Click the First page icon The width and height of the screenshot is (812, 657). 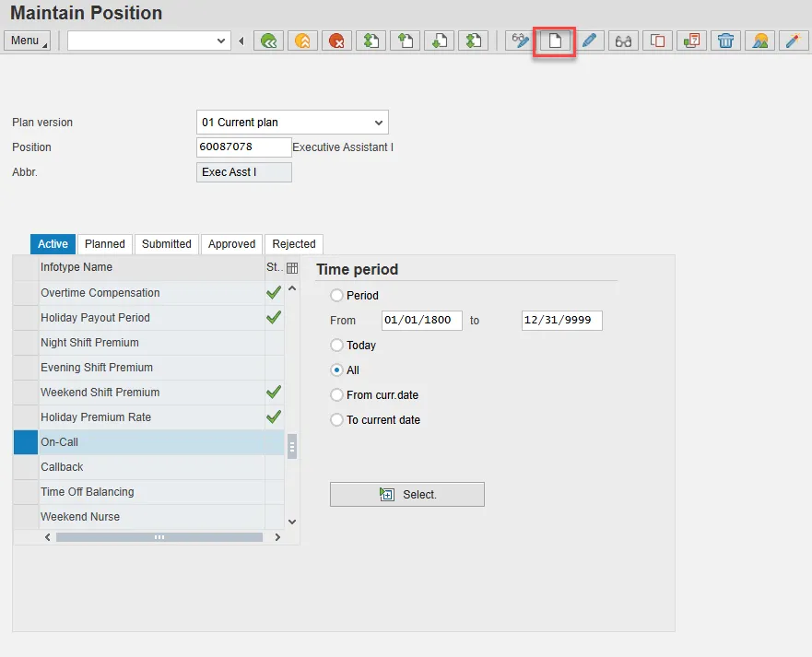tap(371, 41)
